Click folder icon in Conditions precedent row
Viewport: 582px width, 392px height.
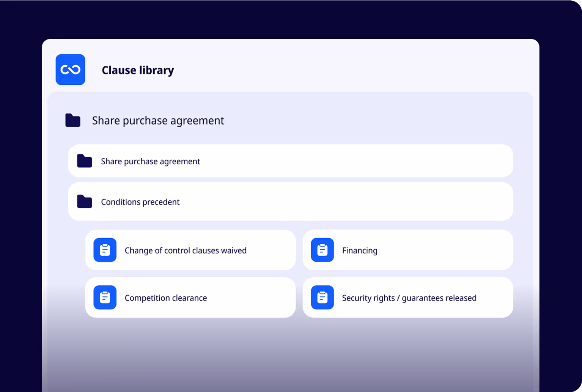[85, 202]
